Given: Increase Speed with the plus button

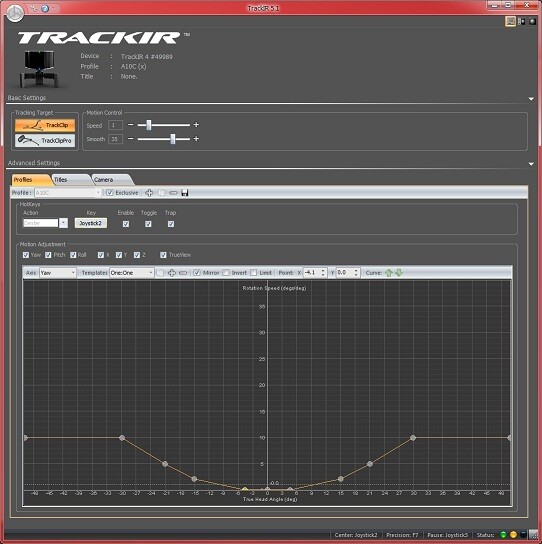Looking at the screenshot, I should 196,125.
